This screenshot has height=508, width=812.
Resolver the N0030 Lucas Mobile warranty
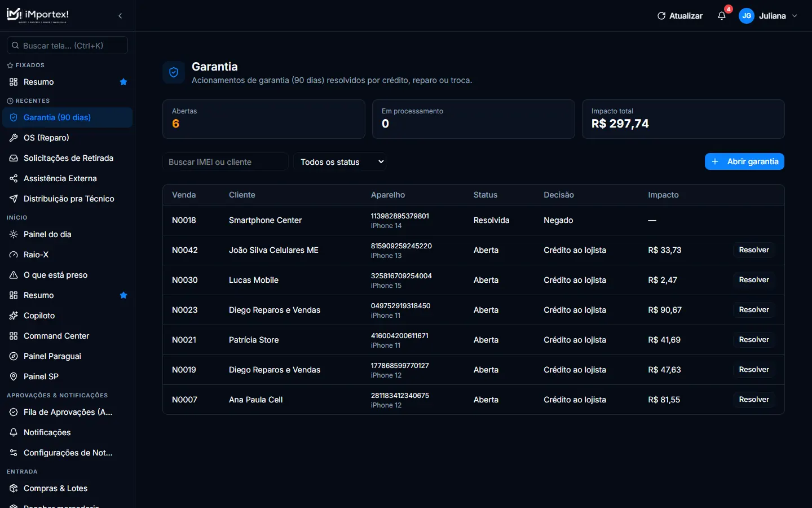click(x=754, y=280)
